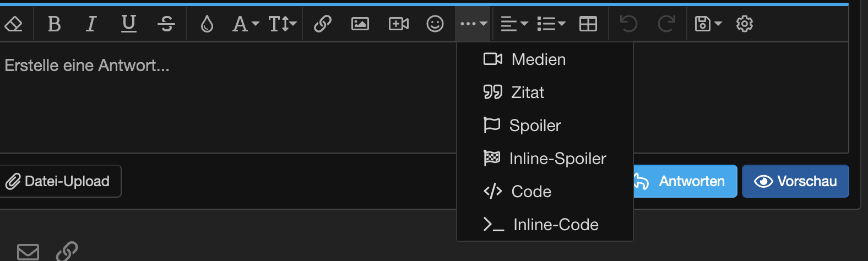Choose Inline-Code from the menu
The image size is (868, 261).
(555, 225)
